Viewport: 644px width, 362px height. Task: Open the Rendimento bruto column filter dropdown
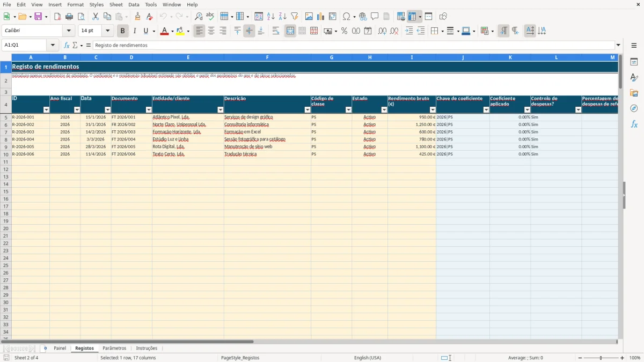pos(433,110)
